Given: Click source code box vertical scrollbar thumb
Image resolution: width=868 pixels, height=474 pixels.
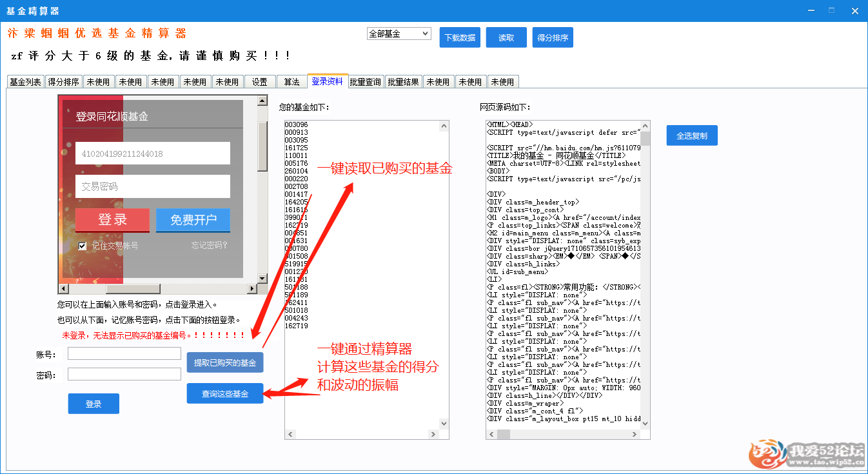Looking at the screenshot, I should pos(645,139).
